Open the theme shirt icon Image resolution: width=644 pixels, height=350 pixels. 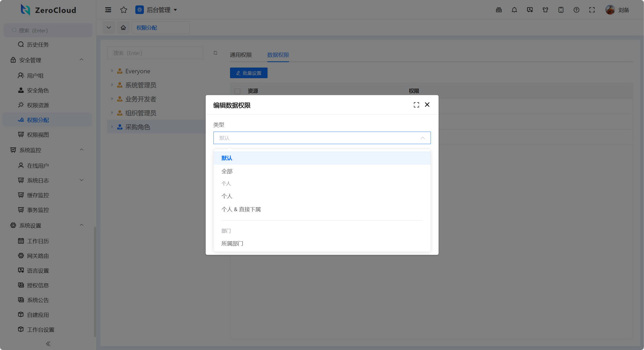tap(545, 10)
